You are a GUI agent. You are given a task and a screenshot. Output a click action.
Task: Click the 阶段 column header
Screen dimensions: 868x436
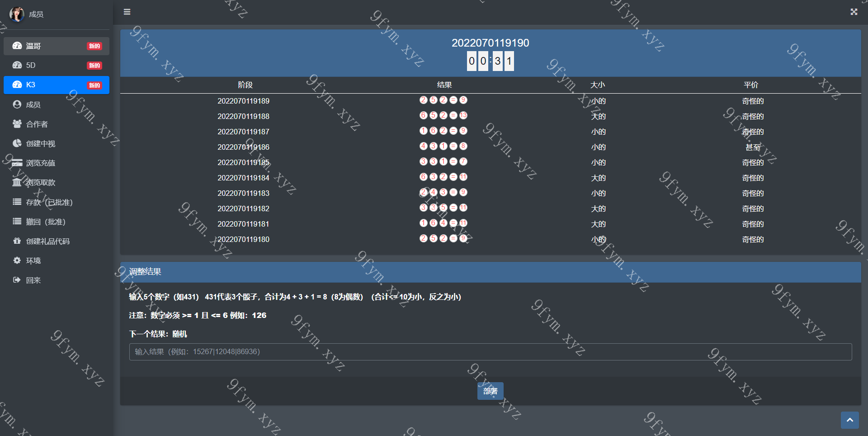click(245, 85)
